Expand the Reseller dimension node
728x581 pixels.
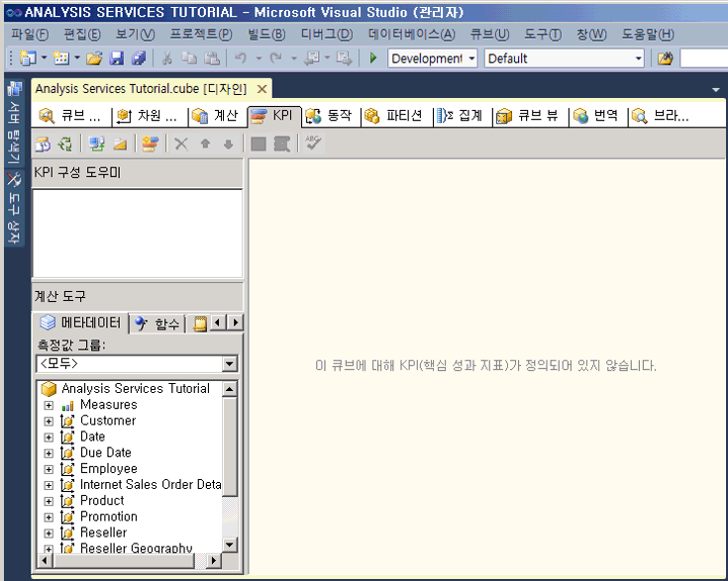[49, 533]
